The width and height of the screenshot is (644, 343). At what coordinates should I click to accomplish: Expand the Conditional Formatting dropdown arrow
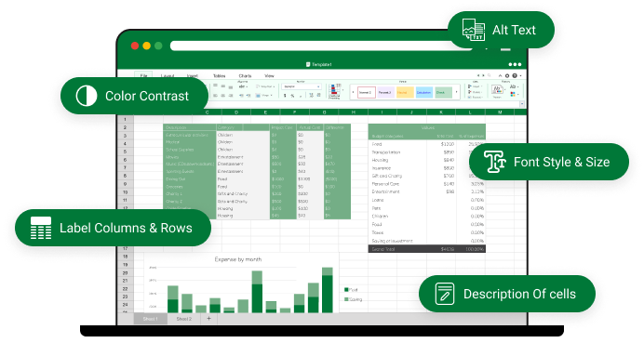pyautogui.click(x=343, y=91)
